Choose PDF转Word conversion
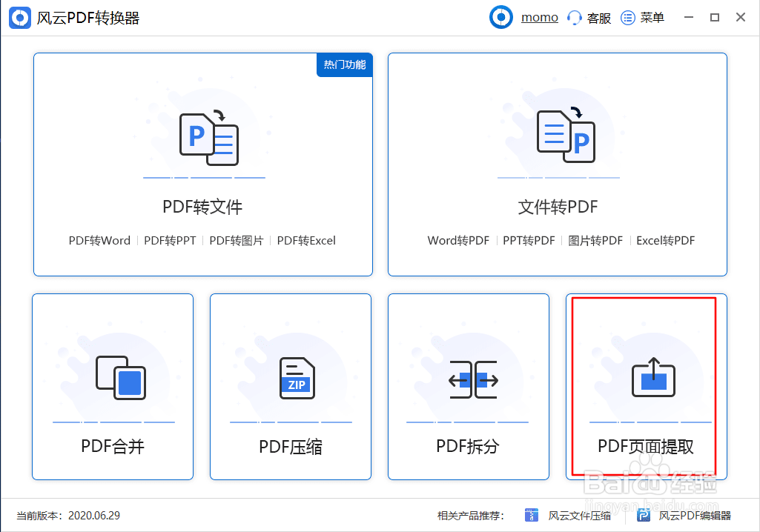The image size is (760, 532). [99, 240]
